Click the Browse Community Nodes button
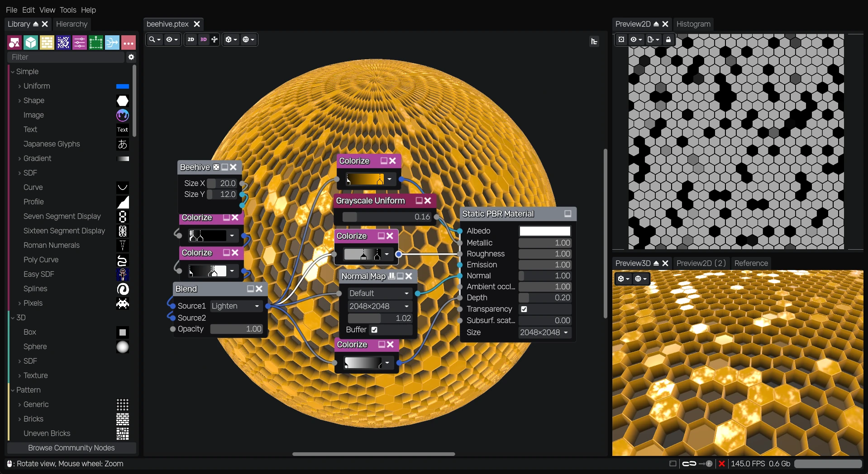Image resolution: width=868 pixels, height=474 pixels. 71,448
